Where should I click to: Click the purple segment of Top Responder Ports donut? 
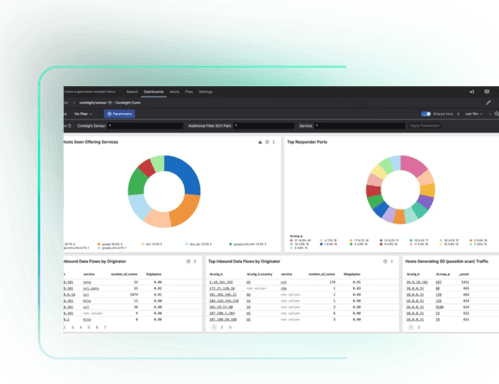click(x=425, y=201)
